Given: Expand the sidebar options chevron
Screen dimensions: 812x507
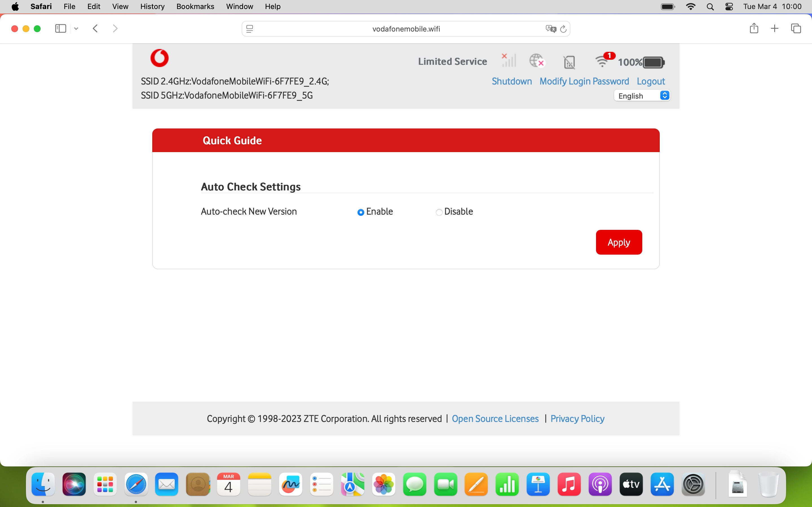Looking at the screenshot, I should click(x=76, y=29).
